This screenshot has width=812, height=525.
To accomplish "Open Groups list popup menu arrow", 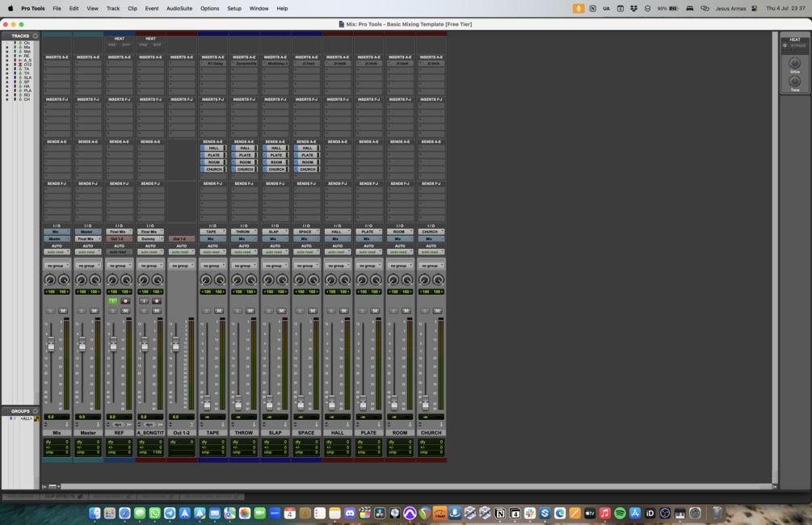I will (36, 411).
